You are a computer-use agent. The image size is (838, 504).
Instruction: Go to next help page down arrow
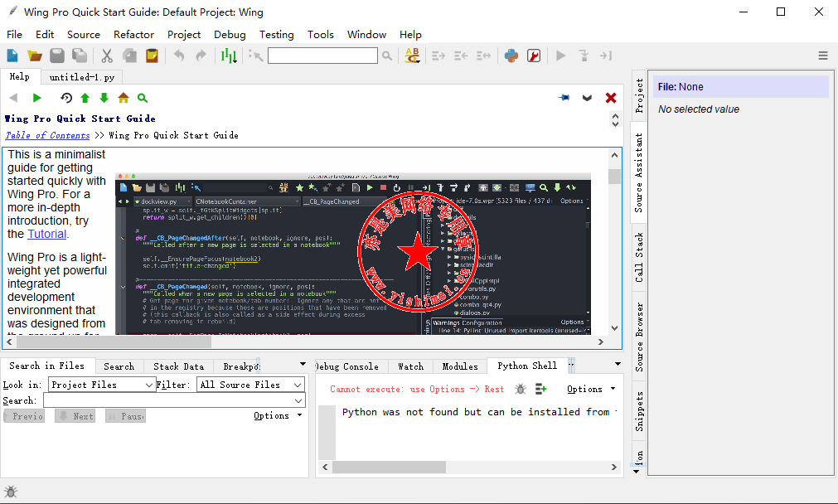tap(104, 98)
